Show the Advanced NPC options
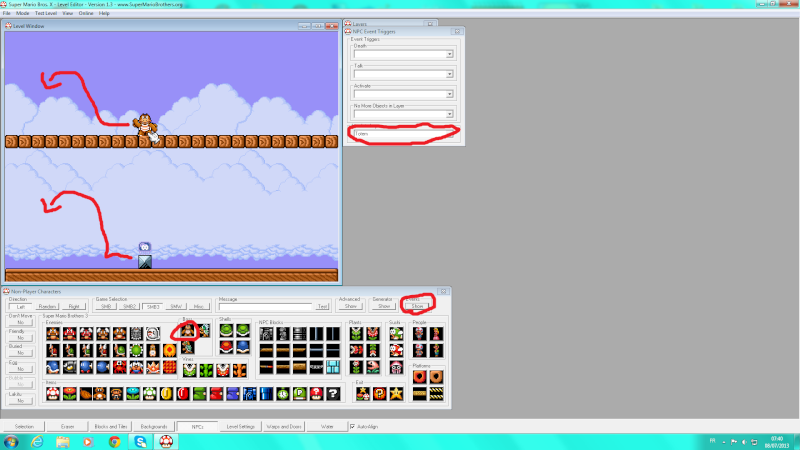 pos(351,307)
